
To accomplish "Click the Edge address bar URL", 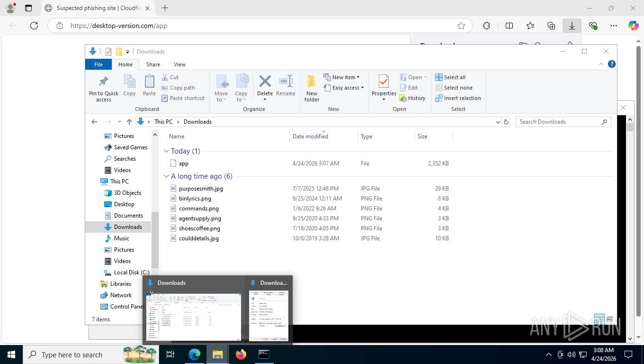I will point(119,26).
